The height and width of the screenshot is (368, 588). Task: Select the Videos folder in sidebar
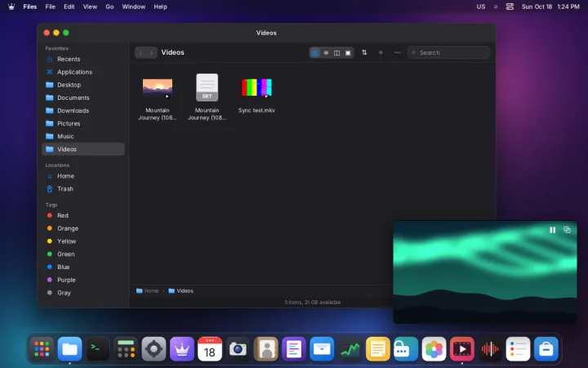(82, 149)
